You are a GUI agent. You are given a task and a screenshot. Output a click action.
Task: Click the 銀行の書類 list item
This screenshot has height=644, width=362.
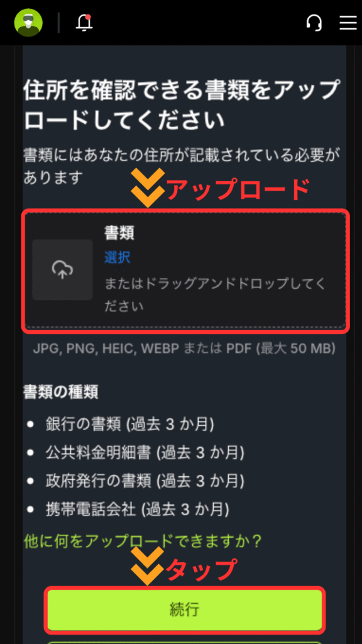(x=129, y=425)
